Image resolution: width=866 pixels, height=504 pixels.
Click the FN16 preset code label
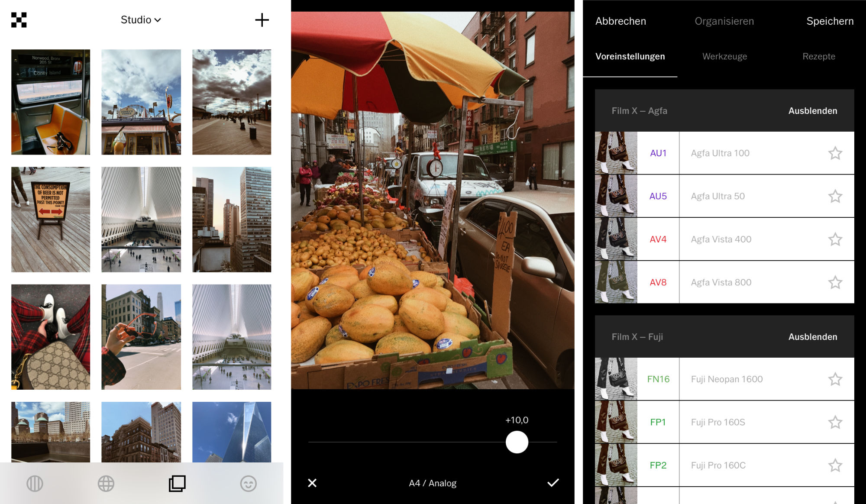[x=658, y=379]
